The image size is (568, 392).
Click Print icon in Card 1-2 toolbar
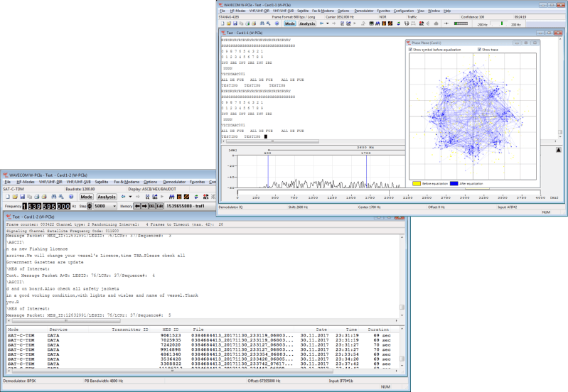pyautogui.click(x=36, y=197)
